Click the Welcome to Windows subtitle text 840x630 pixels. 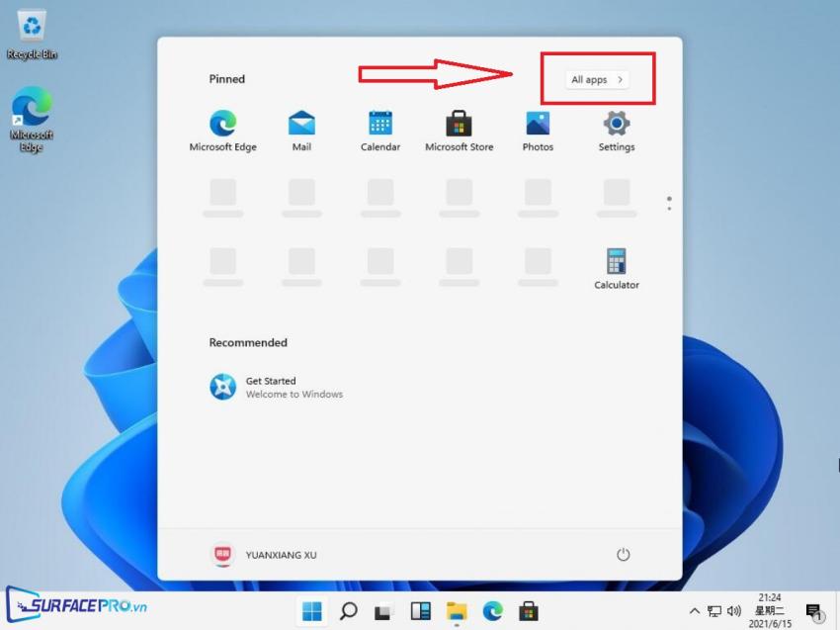[294, 394]
